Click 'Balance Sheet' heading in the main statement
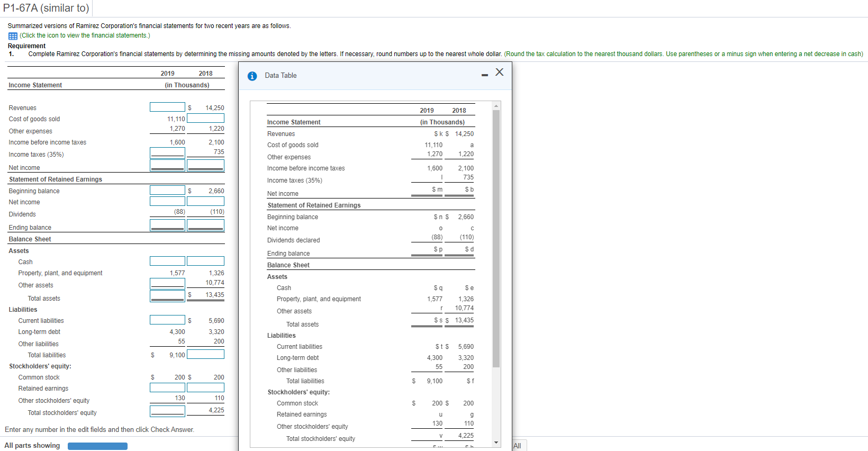Screen dimensions: 868x451 point(30,239)
